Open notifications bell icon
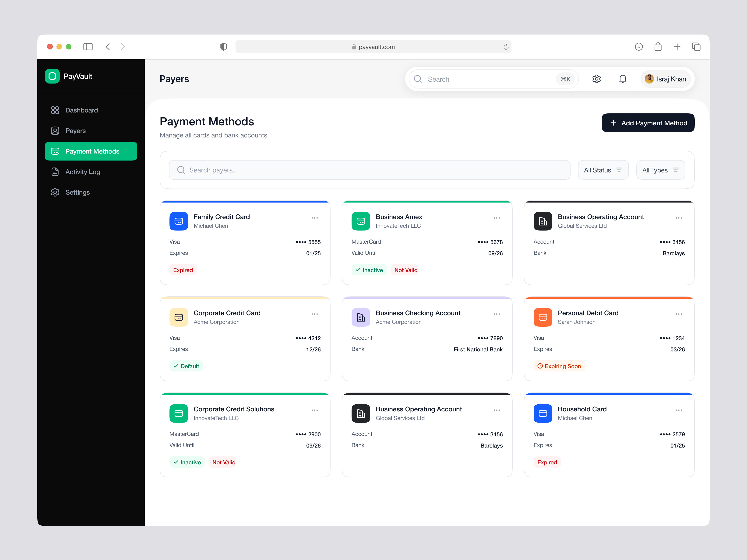 (x=623, y=79)
